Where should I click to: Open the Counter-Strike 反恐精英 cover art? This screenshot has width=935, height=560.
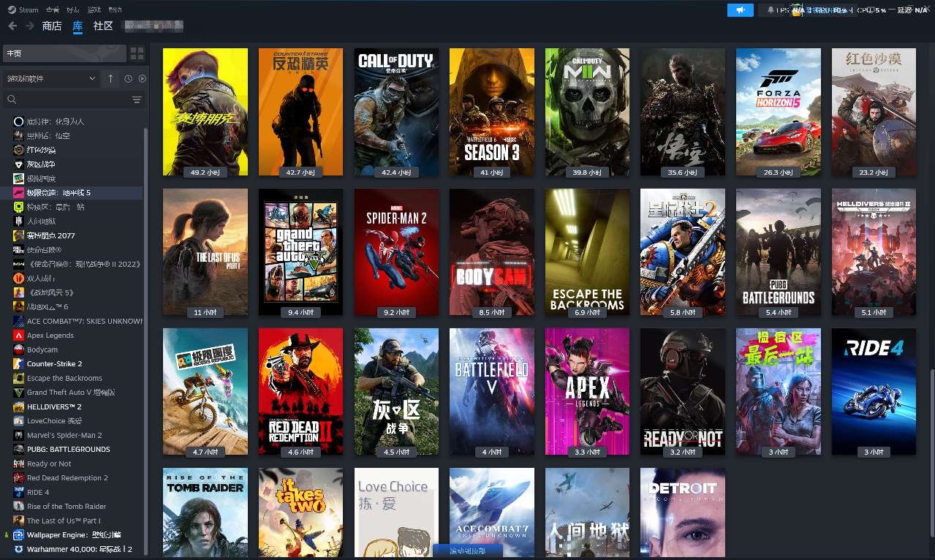click(x=300, y=112)
